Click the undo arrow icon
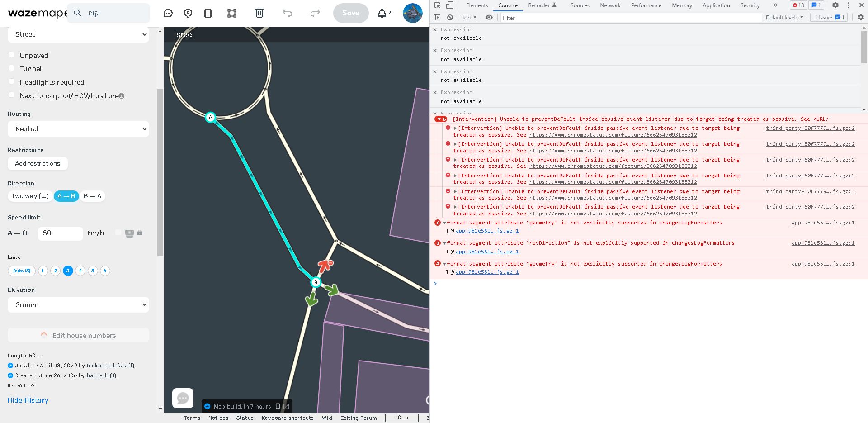The height and width of the screenshot is (423, 868). tap(288, 13)
